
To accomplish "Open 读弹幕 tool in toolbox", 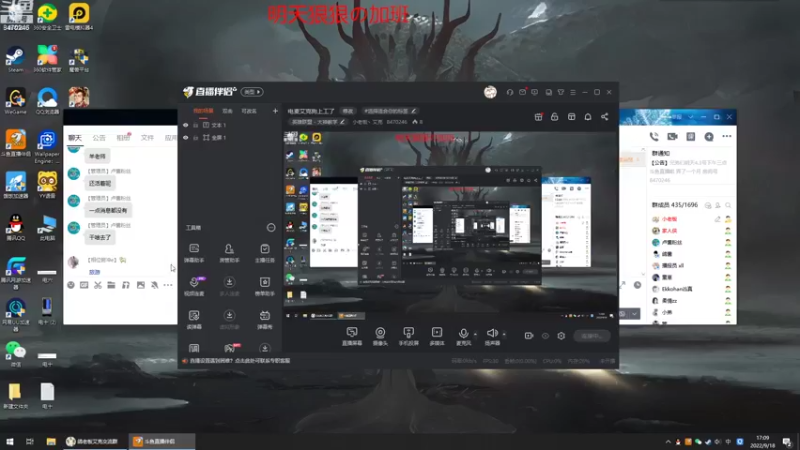I will 194,319.
